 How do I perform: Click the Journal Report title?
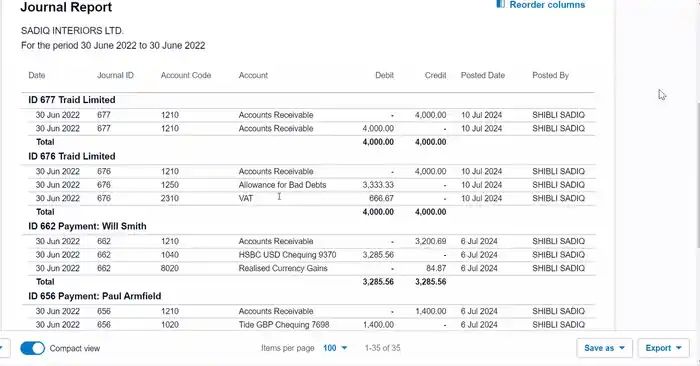point(66,7)
